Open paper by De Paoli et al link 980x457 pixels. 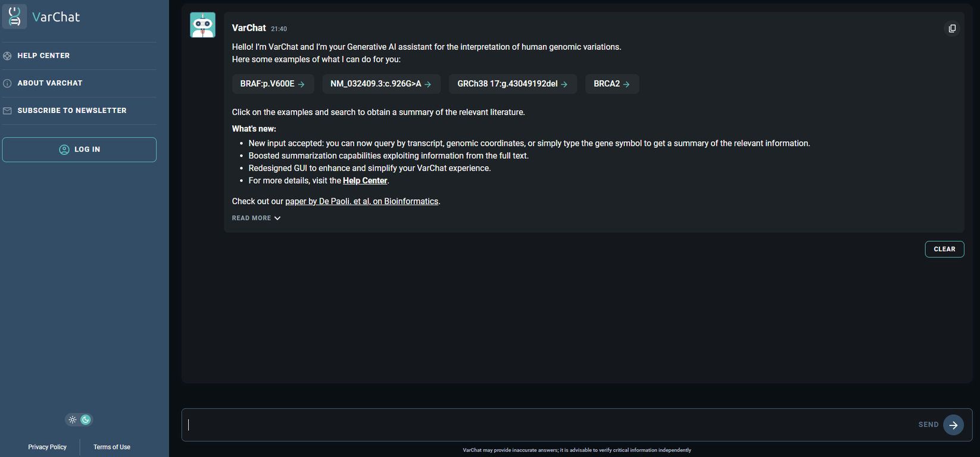click(x=361, y=202)
